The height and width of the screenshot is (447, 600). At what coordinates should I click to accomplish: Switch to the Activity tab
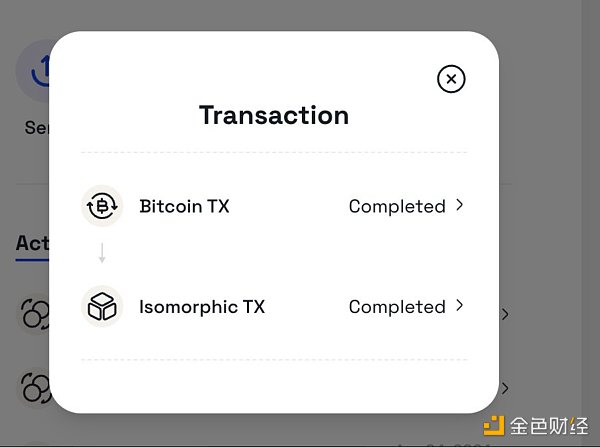(31, 243)
